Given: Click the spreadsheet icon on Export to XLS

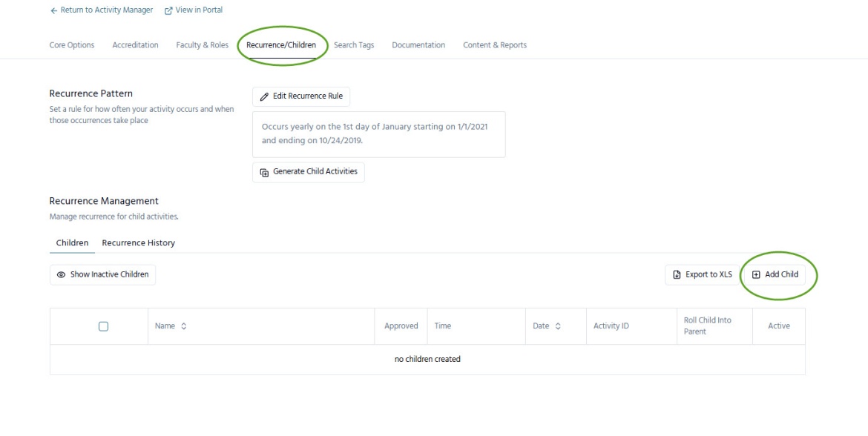Looking at the screenshot, I should coord(677,274).
